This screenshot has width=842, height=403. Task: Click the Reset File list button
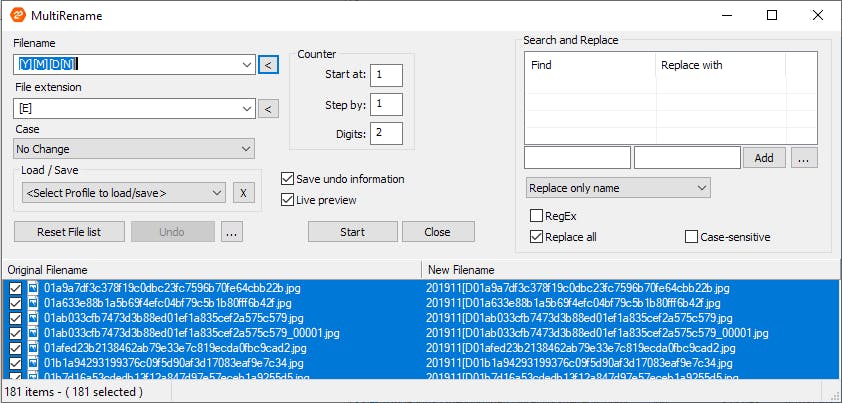coord(70,232)
